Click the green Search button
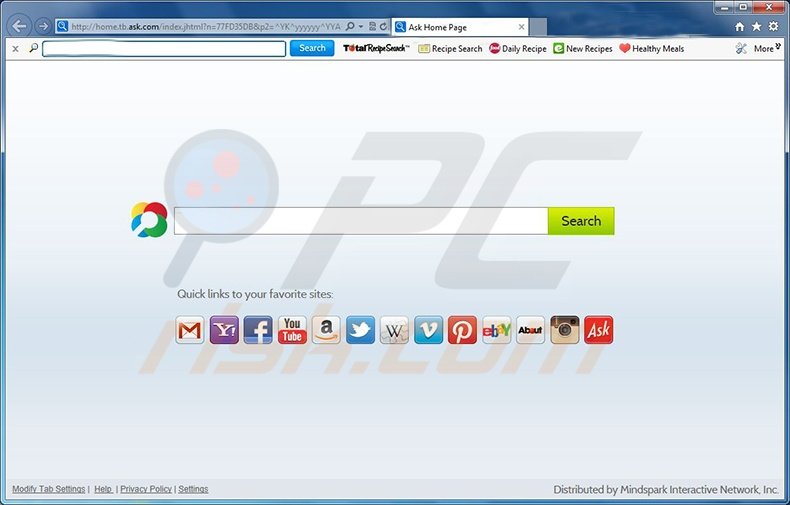This screenshot has width=790, height=505. [x=581, y=221]
